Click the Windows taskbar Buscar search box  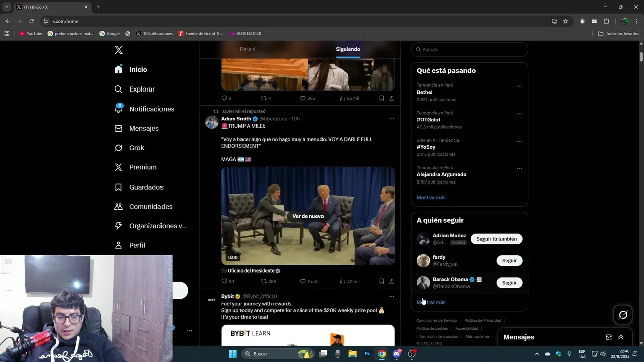pos(278,354)
